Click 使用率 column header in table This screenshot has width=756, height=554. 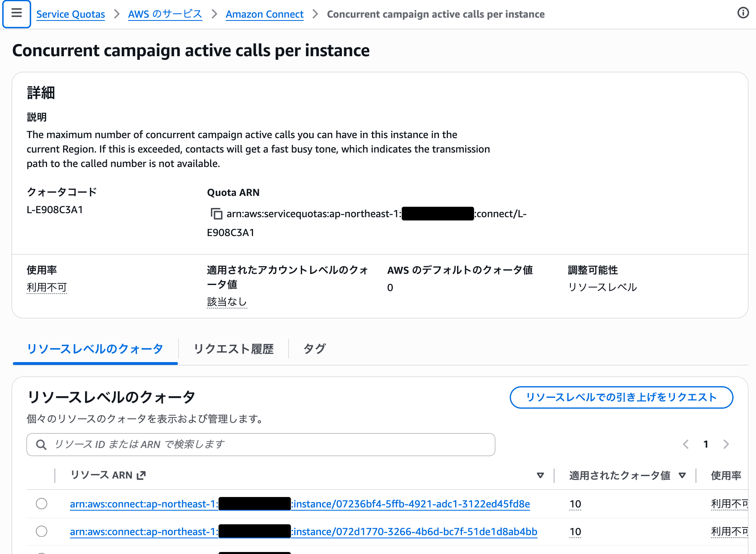coord(726,475)
